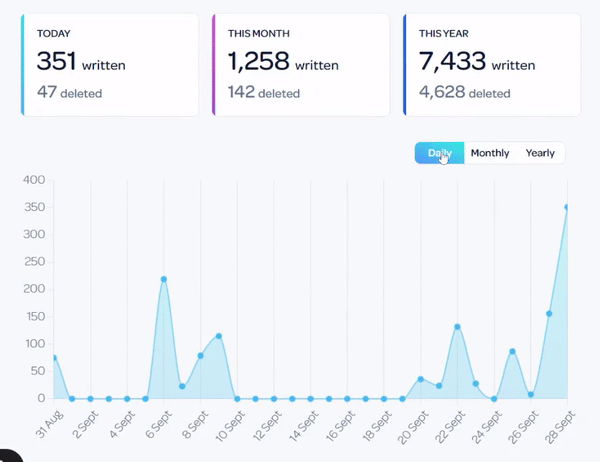Select the 6 Sept peak data point
The width and height of the screenshot is (600, 462).
(164, 279)
